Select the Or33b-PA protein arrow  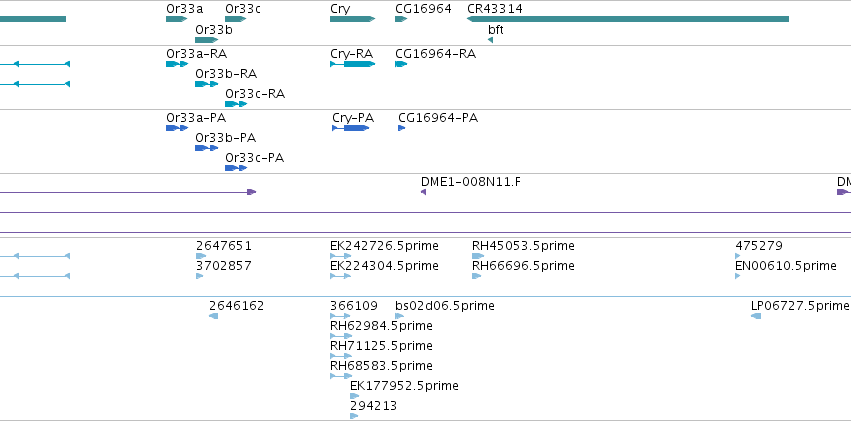pyautogui.click(x=206, y=148)
